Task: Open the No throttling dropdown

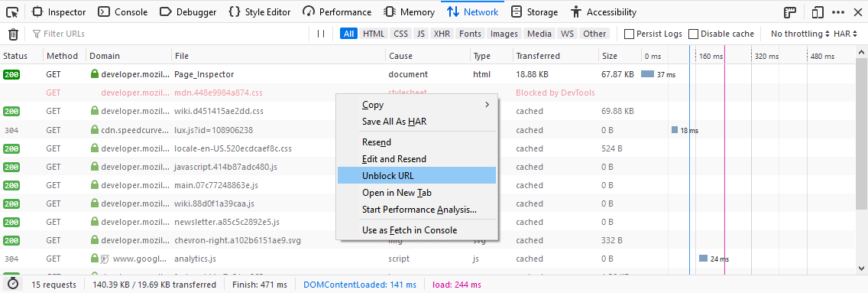Action: tap(800, 34)
